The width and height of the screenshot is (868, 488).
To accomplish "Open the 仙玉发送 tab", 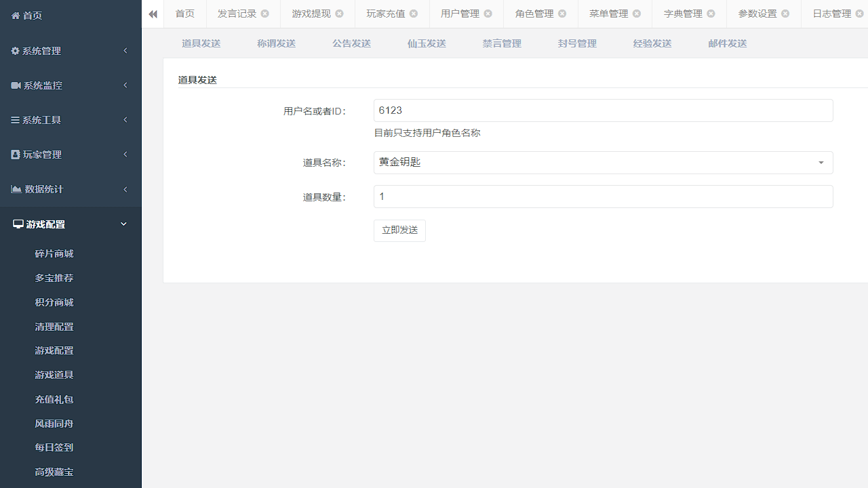I will (426, 43).
